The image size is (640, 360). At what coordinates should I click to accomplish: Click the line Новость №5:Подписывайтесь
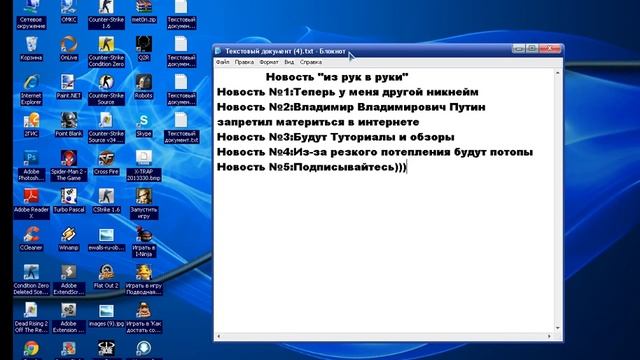312,167
